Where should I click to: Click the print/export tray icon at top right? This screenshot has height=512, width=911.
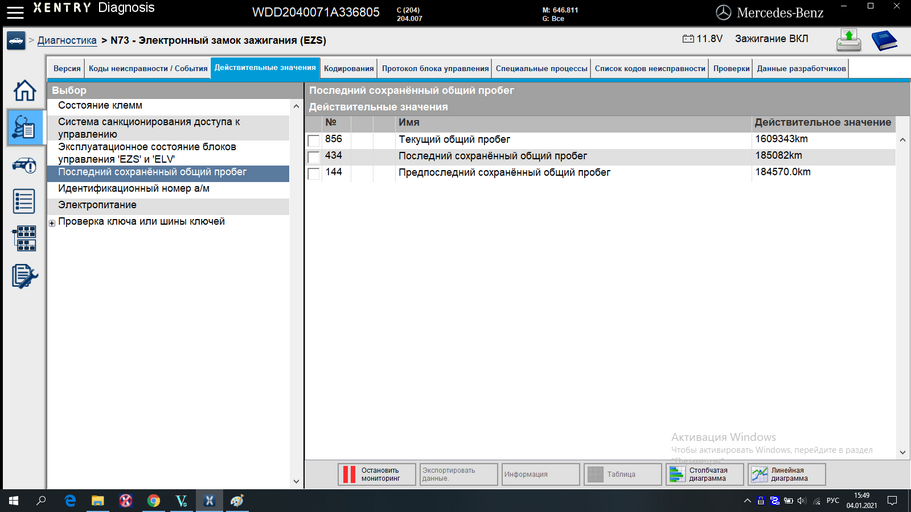[x=849, y=40]
